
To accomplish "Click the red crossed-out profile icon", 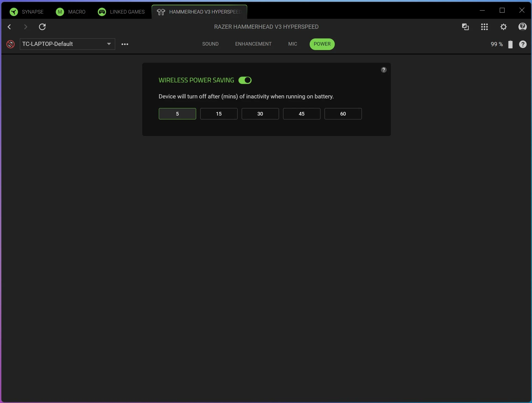I will click(x=10, y=44).
